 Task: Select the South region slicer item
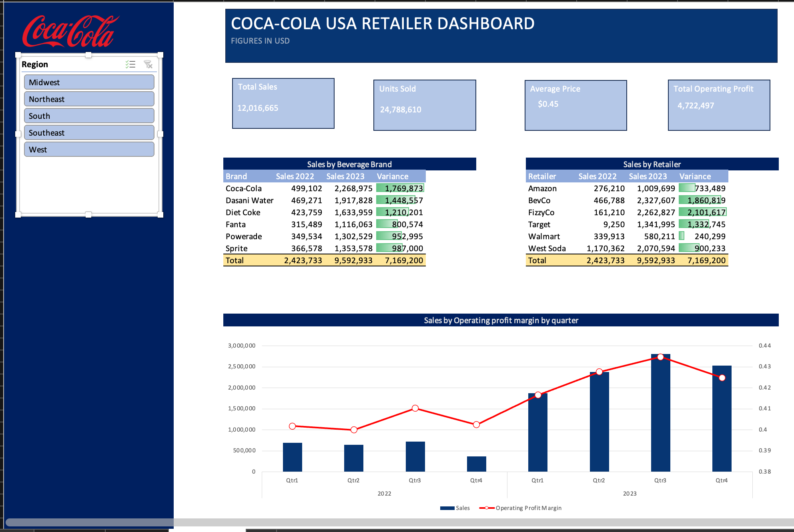[x=89, y=116]
